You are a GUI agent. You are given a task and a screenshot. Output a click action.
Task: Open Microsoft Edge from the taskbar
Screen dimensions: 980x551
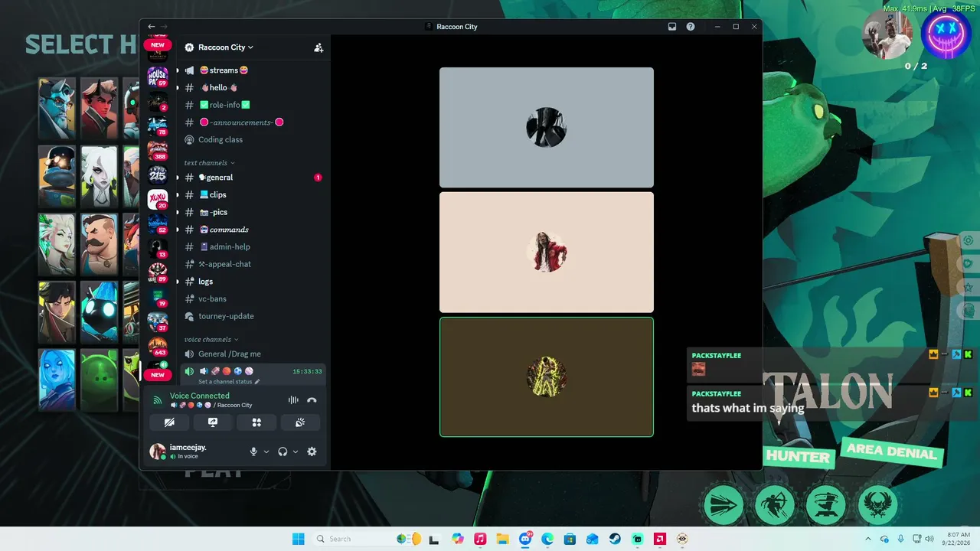[548, 539]
